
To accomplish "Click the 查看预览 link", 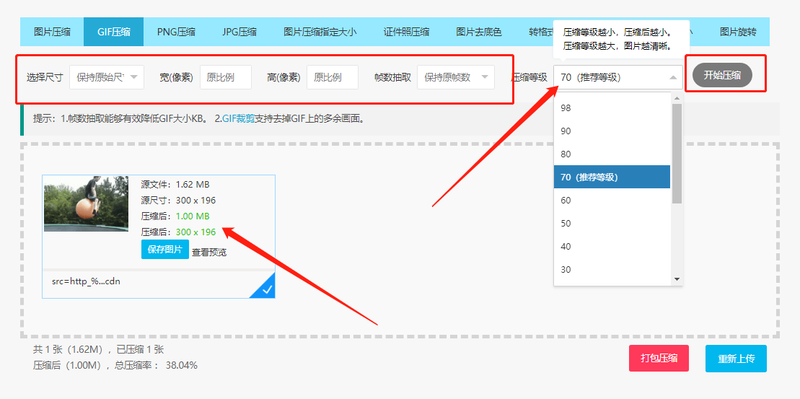I will 209,252.
